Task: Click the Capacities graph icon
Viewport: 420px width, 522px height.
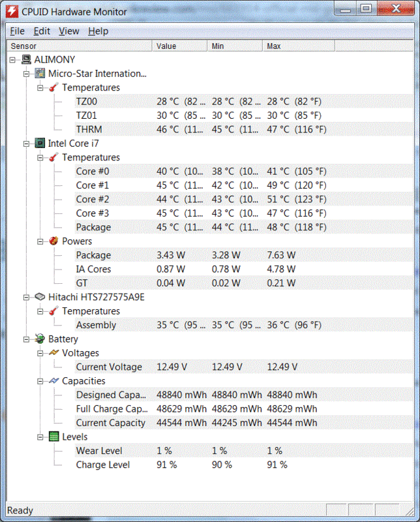Action: tap(53, 381)
